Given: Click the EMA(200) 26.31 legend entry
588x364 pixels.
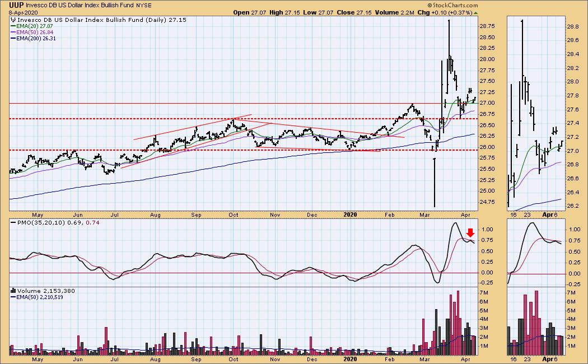Looking at the screenshot, I should 36,38.
